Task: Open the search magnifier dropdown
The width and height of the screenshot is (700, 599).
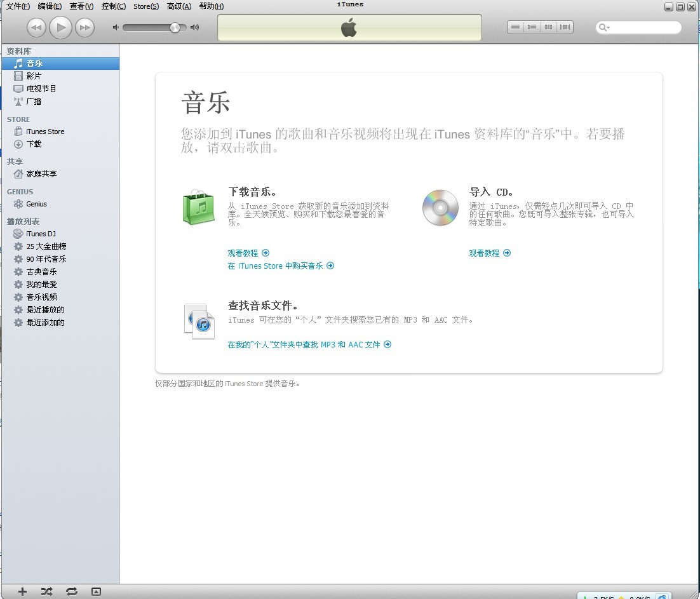Action: tap(604, 27)
